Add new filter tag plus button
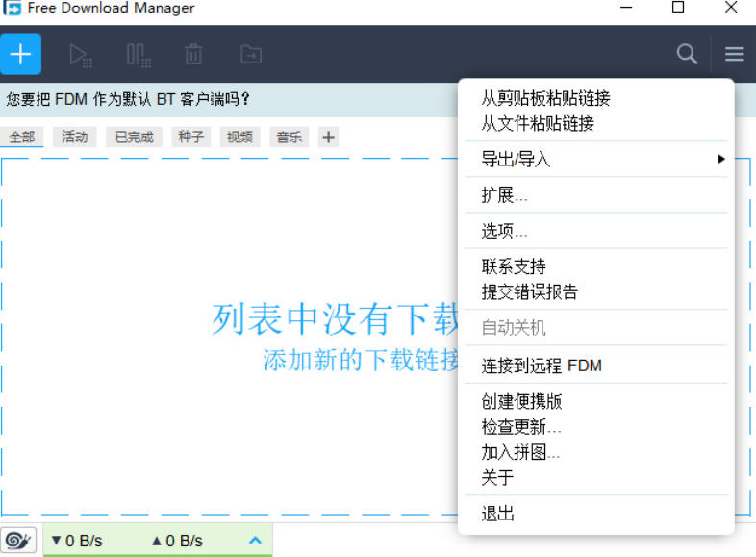 tap(328, 137)
